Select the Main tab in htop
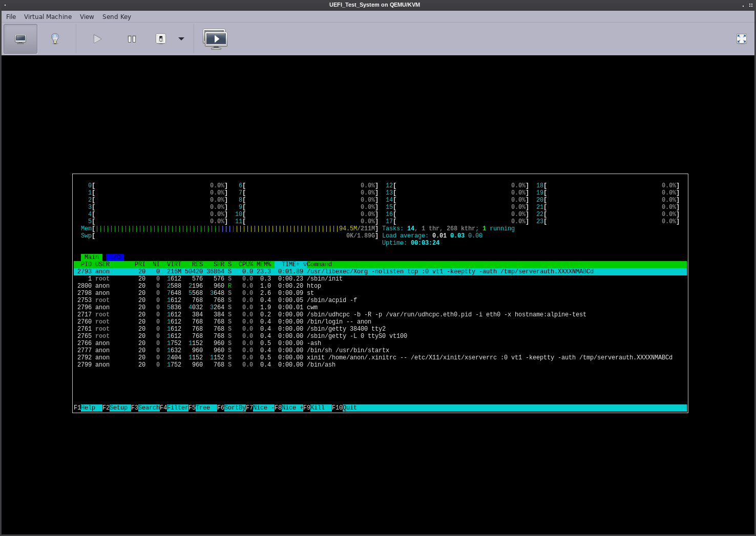 pos(92,258)
